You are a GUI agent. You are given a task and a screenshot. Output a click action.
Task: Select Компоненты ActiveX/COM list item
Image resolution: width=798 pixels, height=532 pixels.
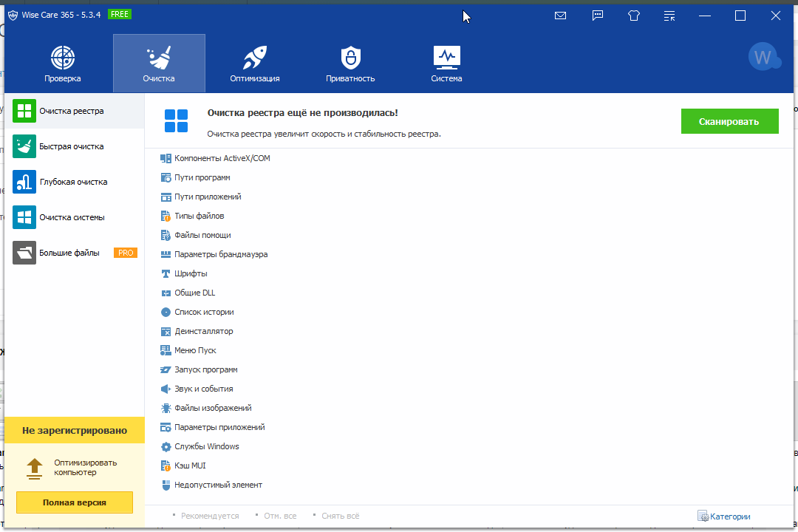tap(222, 158)
